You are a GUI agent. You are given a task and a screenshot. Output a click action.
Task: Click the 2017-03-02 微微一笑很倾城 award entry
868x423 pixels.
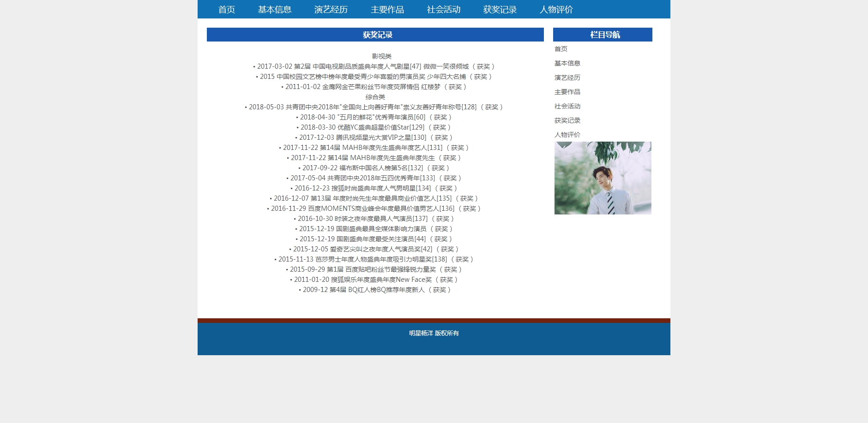[x=374, y=66]
